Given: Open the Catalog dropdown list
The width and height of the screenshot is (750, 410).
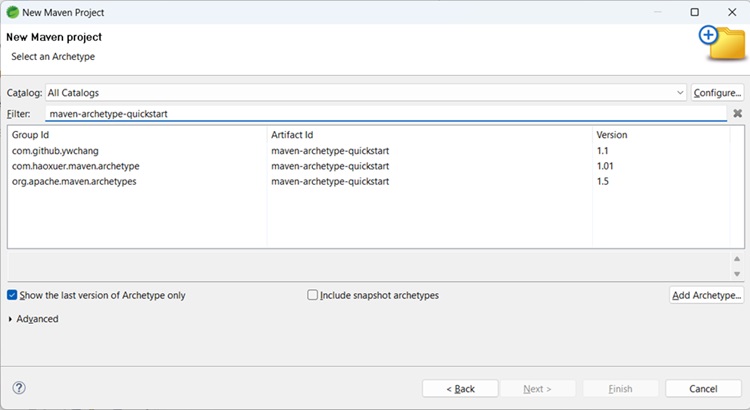Looking at the screenshot, I should click(680, 93).
